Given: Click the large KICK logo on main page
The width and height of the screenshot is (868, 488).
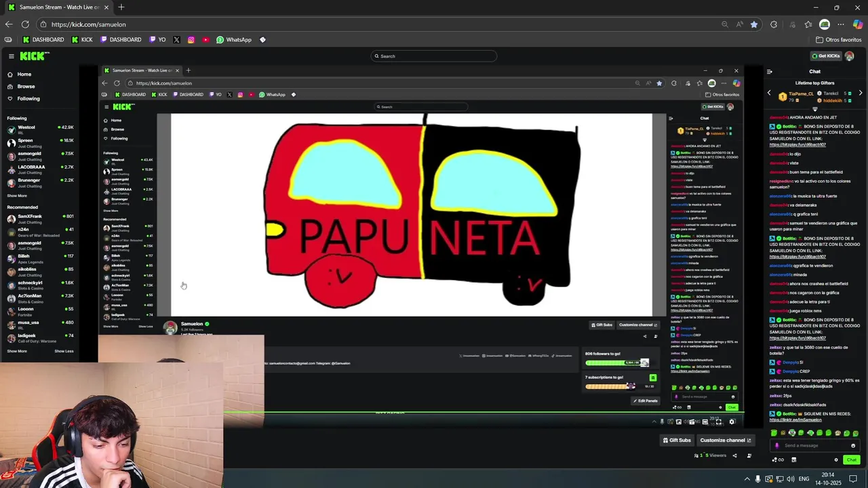Looking at the screenshot, I should click(34, 56).
